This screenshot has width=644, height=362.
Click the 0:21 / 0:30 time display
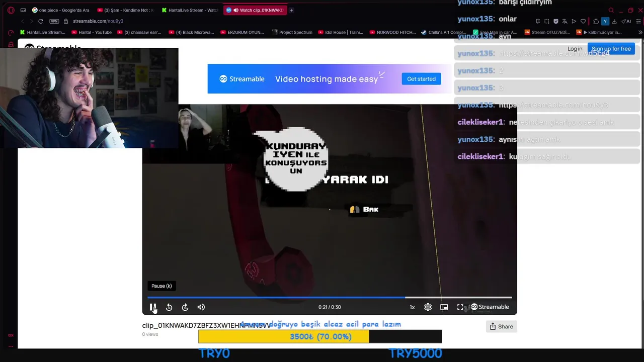point(330,307)
